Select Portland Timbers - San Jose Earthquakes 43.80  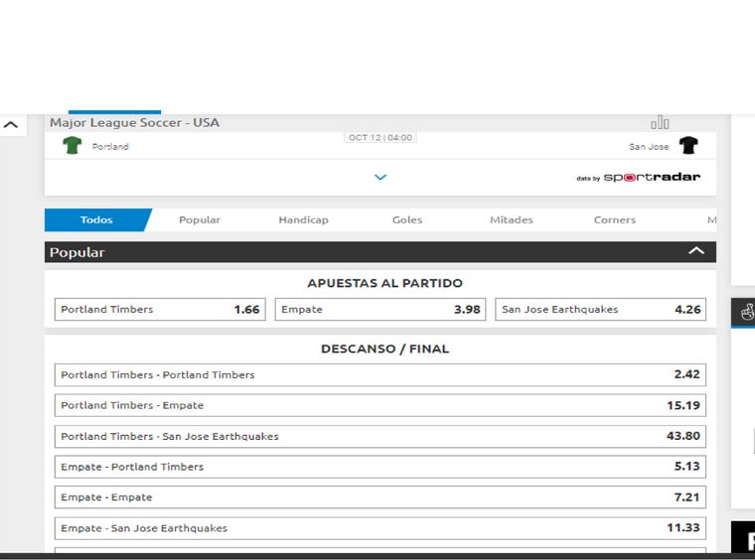pos(380,436)
